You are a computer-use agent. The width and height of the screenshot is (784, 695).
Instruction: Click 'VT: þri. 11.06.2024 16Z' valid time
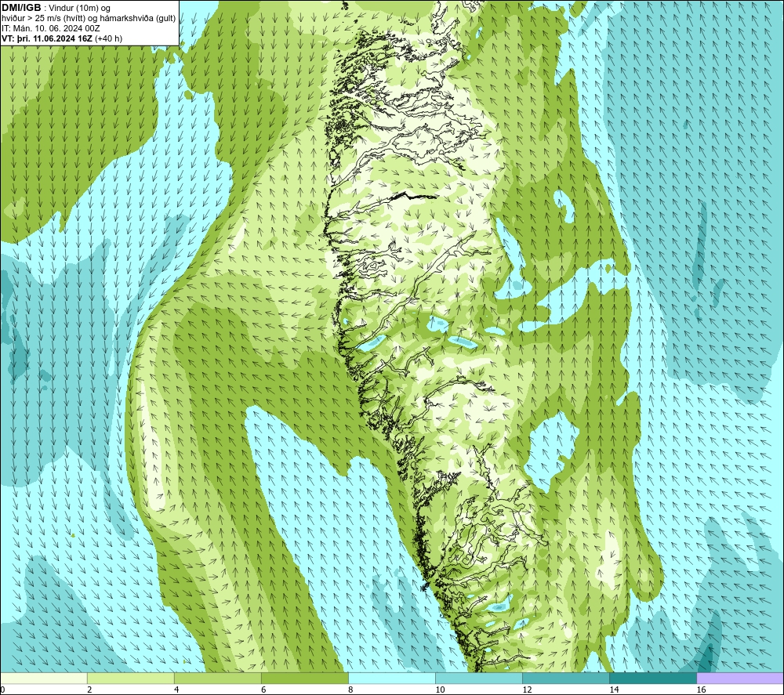click(x=47, y=38)
